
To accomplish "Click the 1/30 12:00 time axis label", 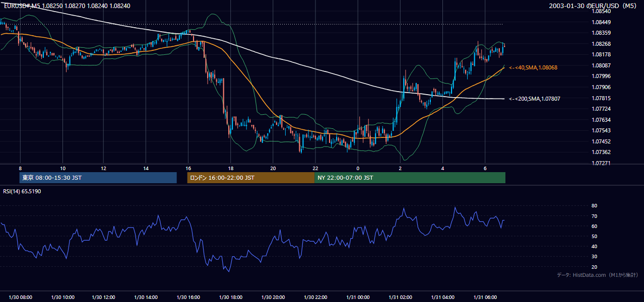I will (103, 297).
